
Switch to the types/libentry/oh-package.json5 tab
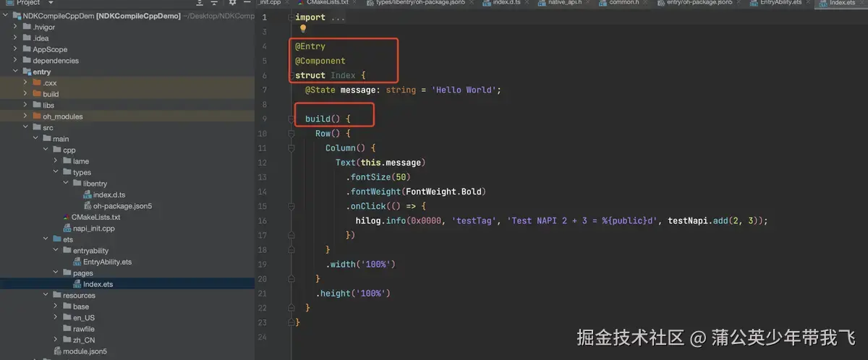pyautogui.click(x=418, y=3)
